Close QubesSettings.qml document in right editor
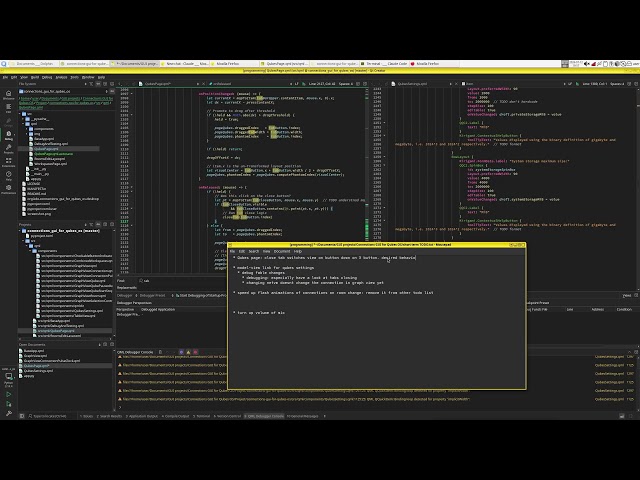Viewport: 640px width, 480px height. click(x=456, y=84)
